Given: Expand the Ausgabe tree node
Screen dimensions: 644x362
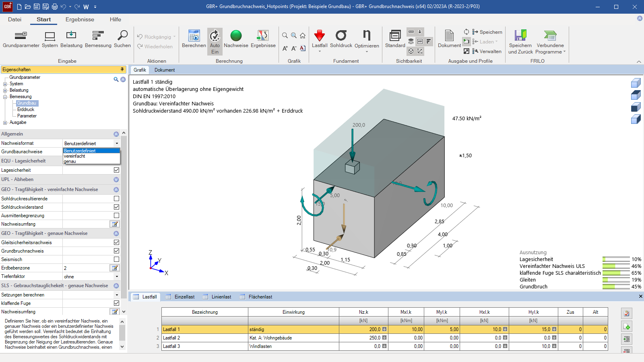Looking at the screenshot, I should pos(5,123).
